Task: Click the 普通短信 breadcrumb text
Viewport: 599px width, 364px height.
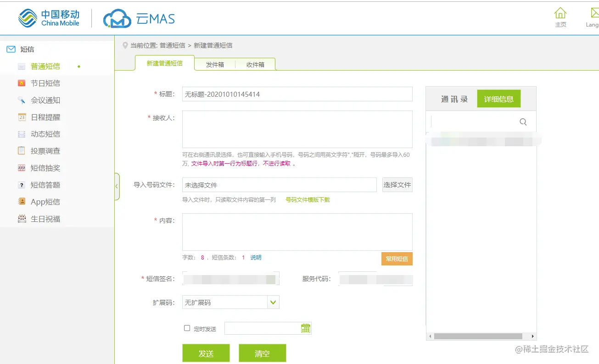Action: click(x=173, y=45)
